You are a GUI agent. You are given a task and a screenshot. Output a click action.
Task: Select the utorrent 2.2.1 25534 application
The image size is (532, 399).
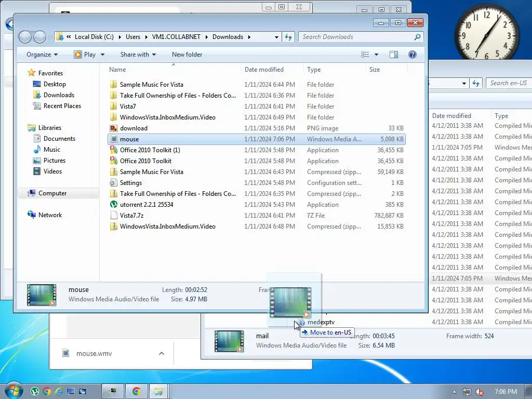[256, 205]
